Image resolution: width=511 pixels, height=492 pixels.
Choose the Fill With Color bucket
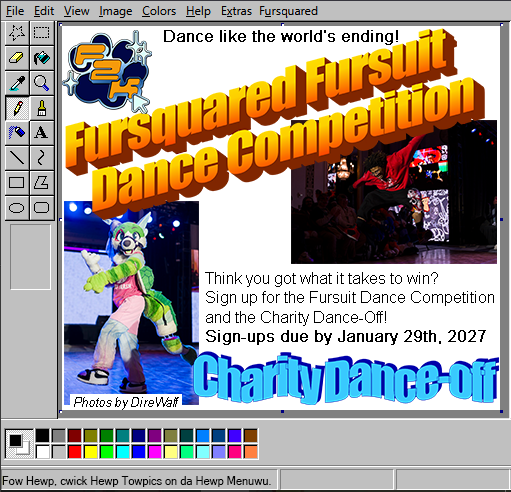pyautogui.click(x=42, y=58)
